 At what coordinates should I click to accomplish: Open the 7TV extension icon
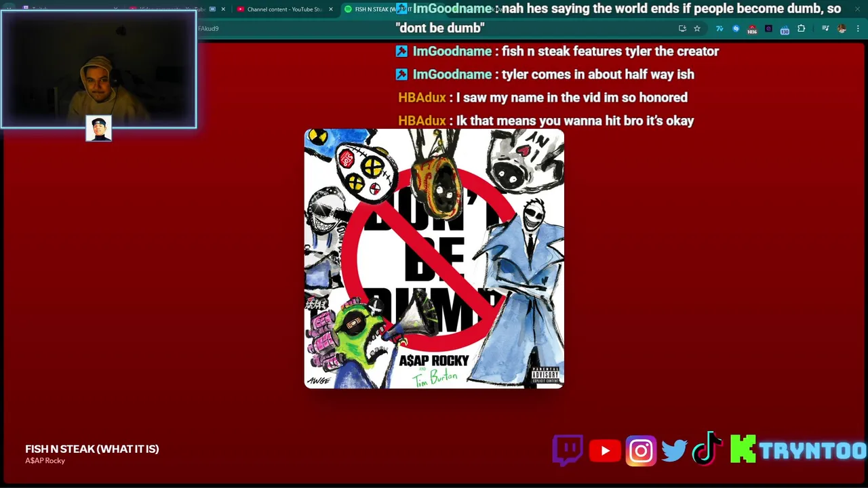click(x=719, y=28)
